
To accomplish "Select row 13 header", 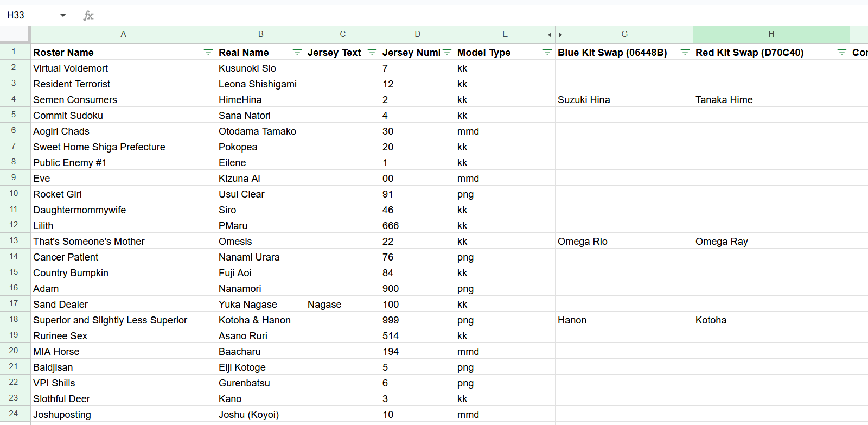I will (x=15, y=241).
